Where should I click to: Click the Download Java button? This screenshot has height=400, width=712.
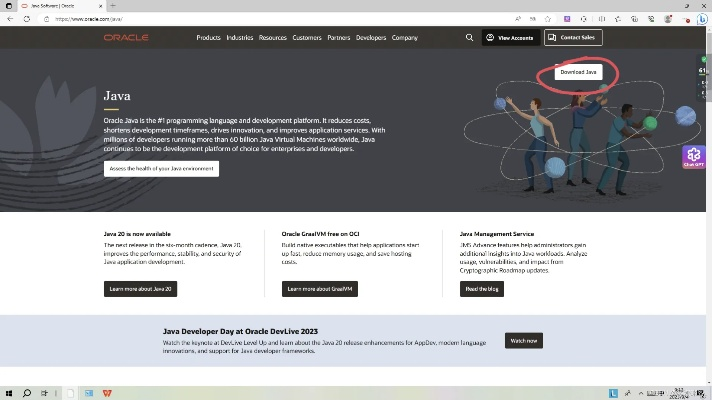578,72
